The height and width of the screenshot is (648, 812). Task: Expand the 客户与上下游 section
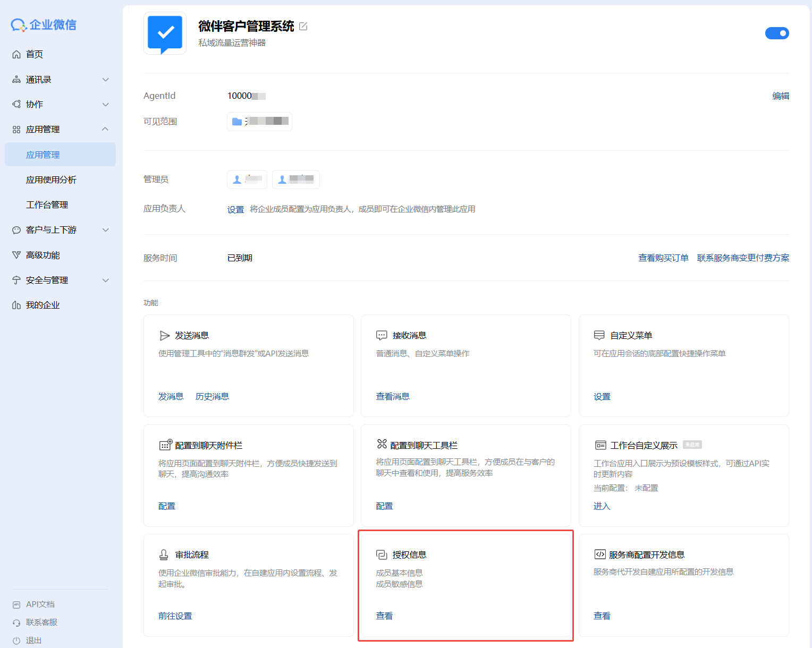tap(105, 230)
